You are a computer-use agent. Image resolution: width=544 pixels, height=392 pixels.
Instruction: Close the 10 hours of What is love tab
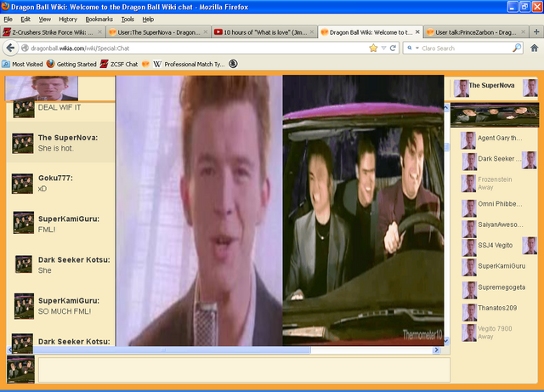pos(312,32)
